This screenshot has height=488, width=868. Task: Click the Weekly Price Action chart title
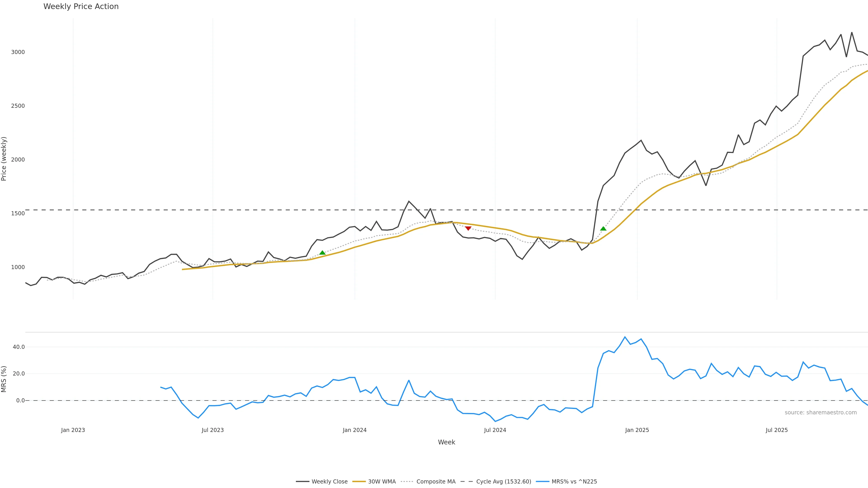81,6
